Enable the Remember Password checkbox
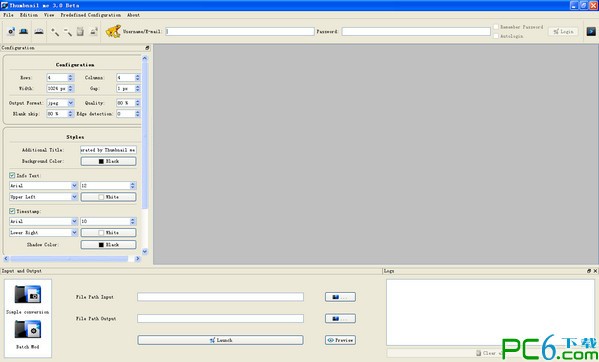This screenshot has width=599, height=362. coord(496,27)
